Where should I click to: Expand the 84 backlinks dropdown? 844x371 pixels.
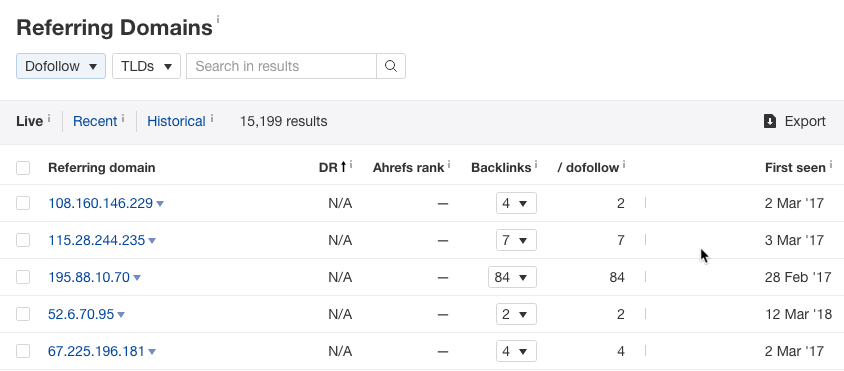pyautogui.click(x=512, y=277)
